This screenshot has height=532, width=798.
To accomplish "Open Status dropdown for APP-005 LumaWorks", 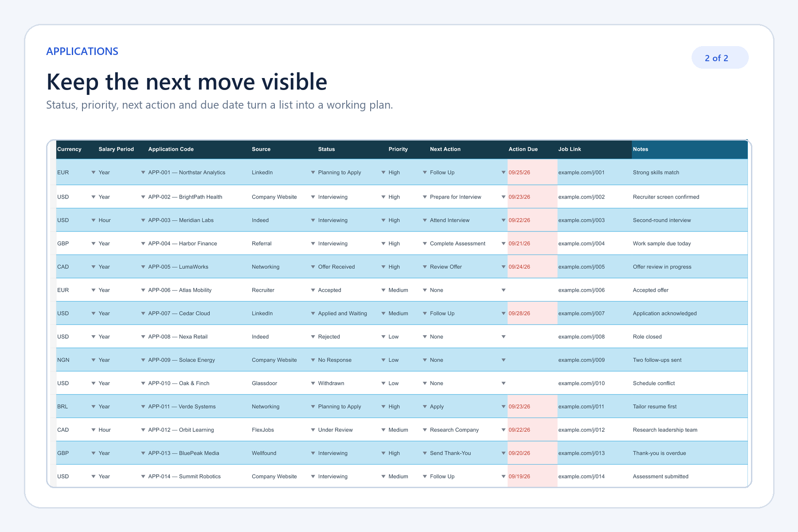I will tap(383, 267).
